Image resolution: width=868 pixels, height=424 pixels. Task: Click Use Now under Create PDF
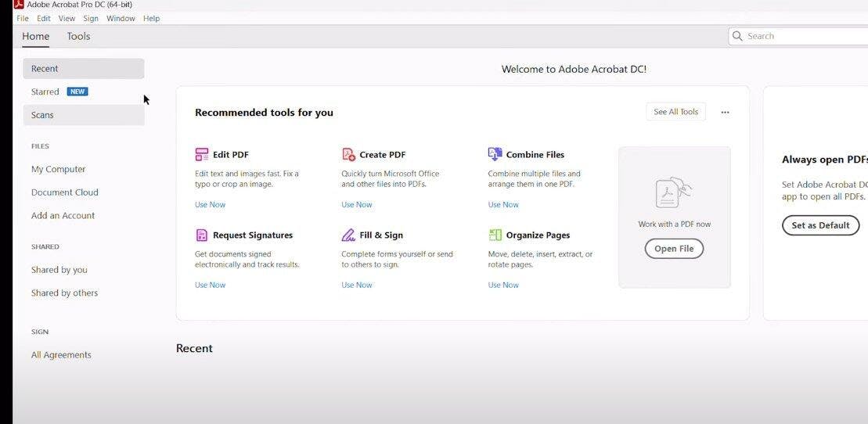[356, 205]
